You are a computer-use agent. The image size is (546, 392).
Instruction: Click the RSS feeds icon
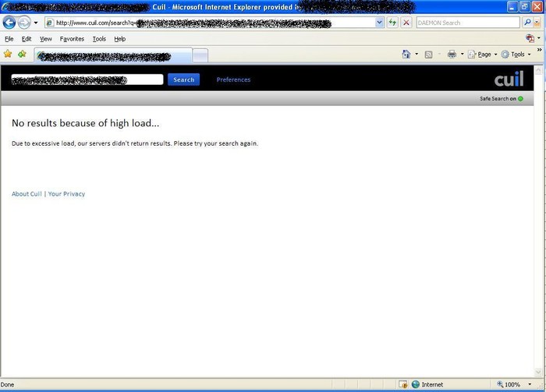pos(428,55)
